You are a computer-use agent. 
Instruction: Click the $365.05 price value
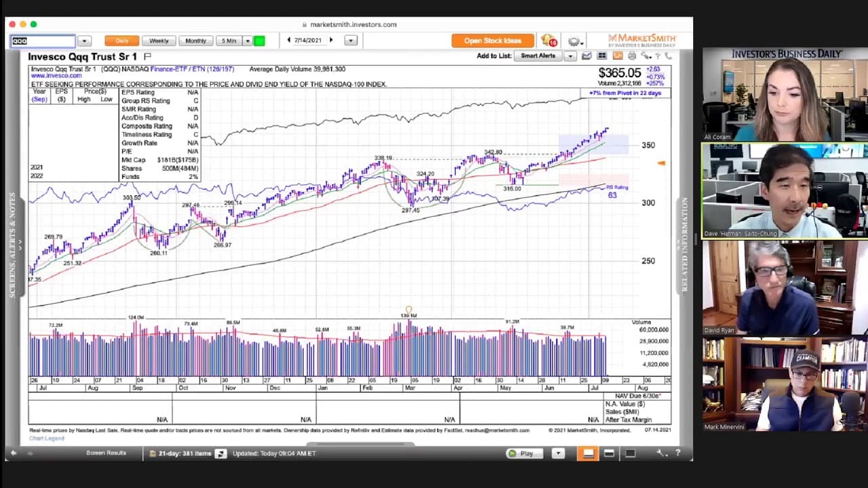click(x=619, y=73)
